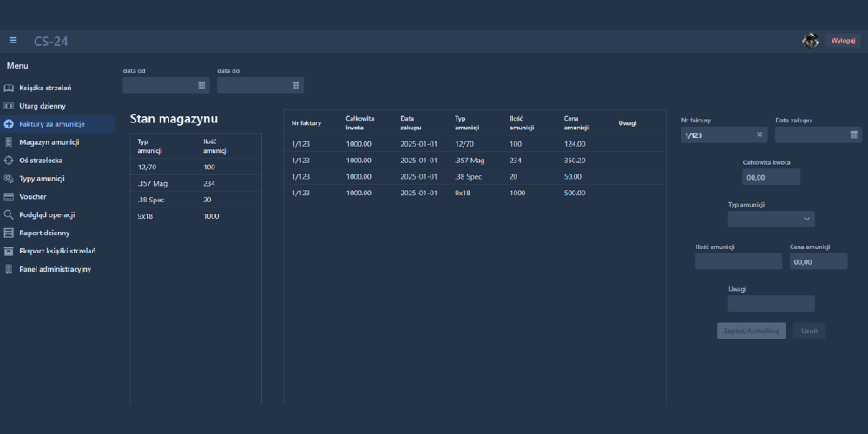Go to Raport dzienny in menu
This screenshot has width=868, height=434.
[44, 233]
